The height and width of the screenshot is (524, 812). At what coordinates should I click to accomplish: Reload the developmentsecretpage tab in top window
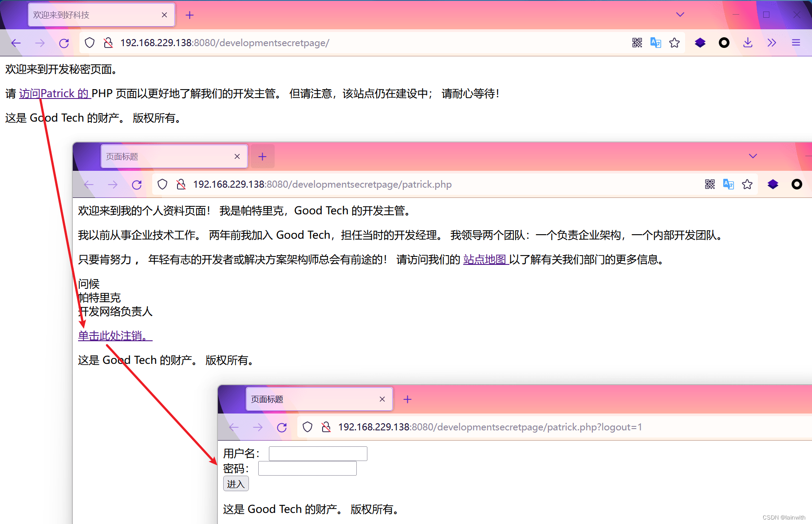pyautogui.click(x=64, y=43)
